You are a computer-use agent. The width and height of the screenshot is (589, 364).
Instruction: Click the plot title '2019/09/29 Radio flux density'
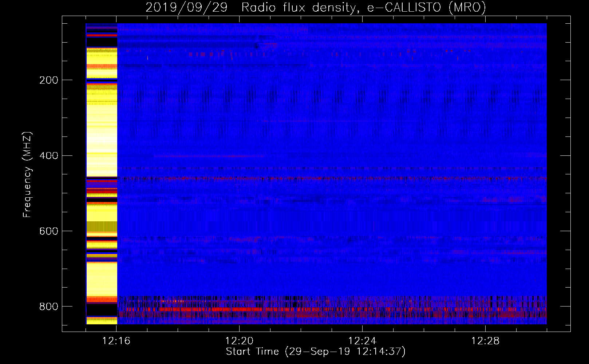click(x=315, y=7)
